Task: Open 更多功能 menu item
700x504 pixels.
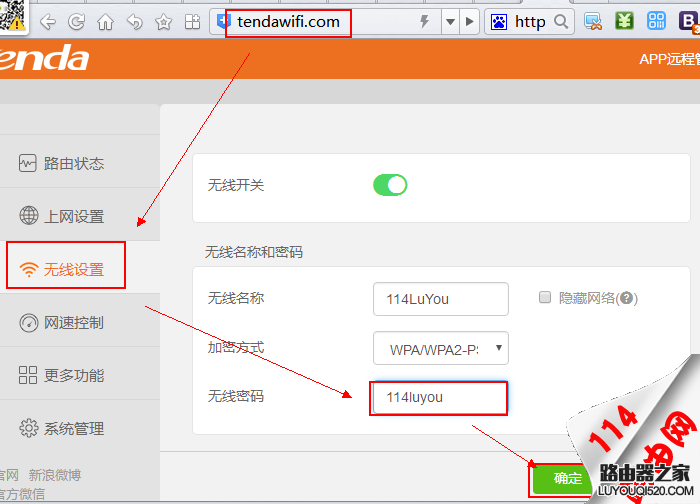Action: [80, 375]
